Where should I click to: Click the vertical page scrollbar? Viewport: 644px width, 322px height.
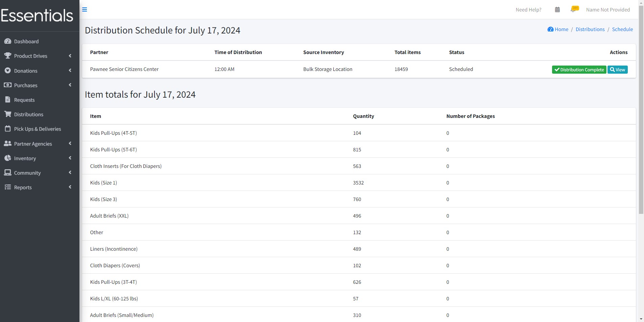point(641,110)
